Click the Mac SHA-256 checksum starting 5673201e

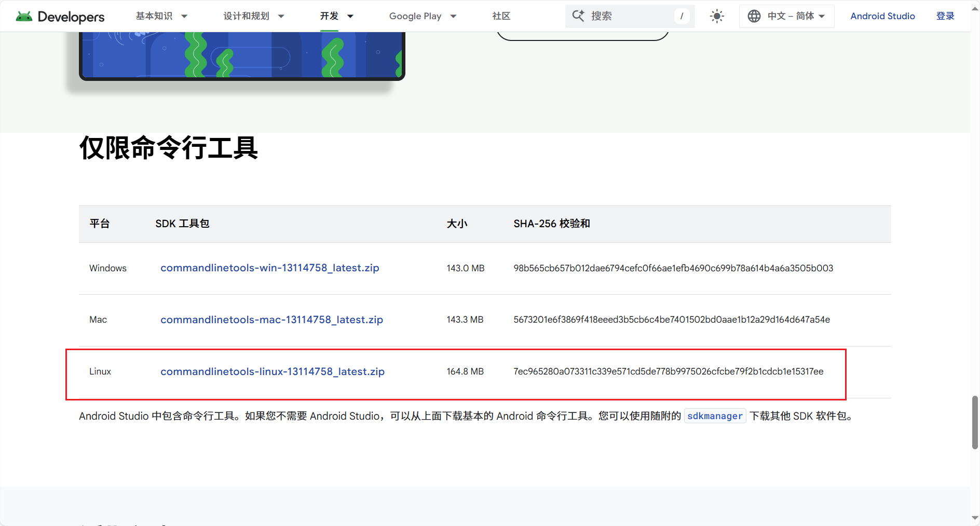[x=672, y=320]
